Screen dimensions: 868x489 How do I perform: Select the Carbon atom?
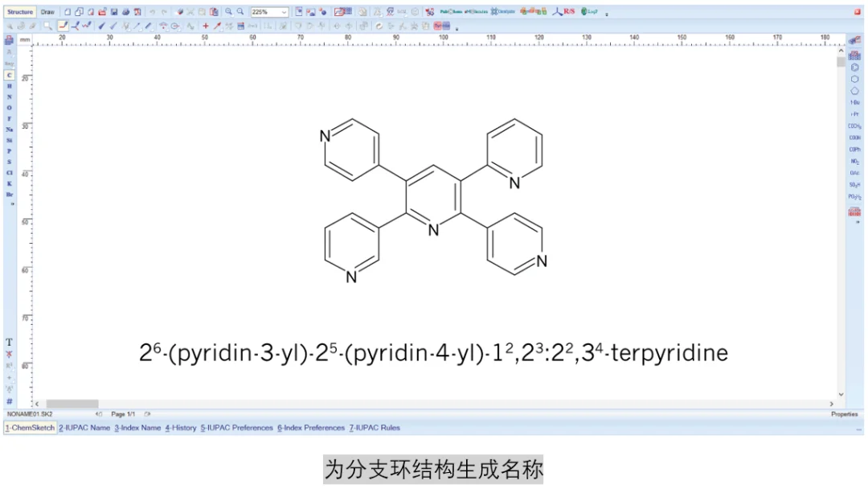point(10,76)
